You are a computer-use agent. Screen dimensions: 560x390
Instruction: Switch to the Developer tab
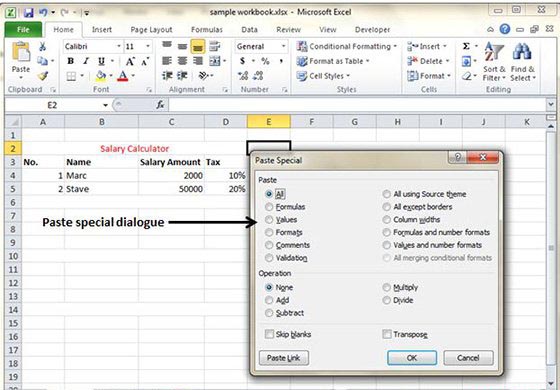(x=372, y=30)
